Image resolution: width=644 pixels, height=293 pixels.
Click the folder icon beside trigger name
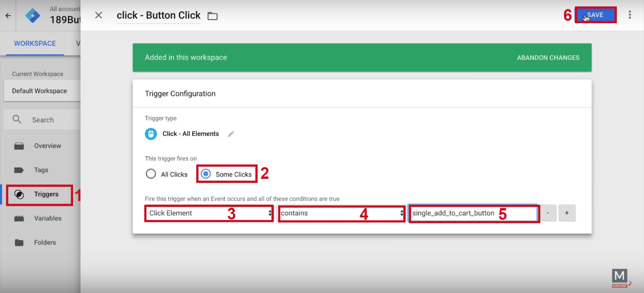213,16
